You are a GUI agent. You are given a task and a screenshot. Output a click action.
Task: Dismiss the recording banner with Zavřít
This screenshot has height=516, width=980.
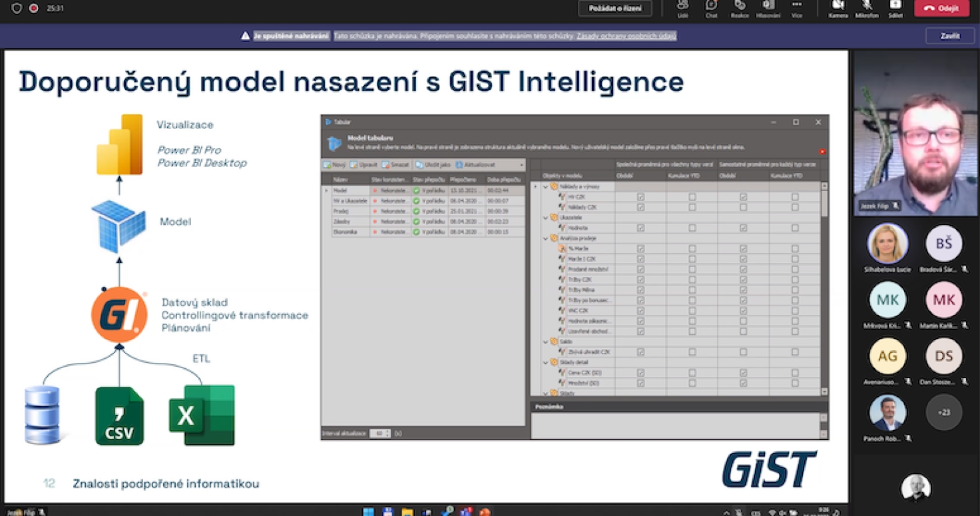950,36
